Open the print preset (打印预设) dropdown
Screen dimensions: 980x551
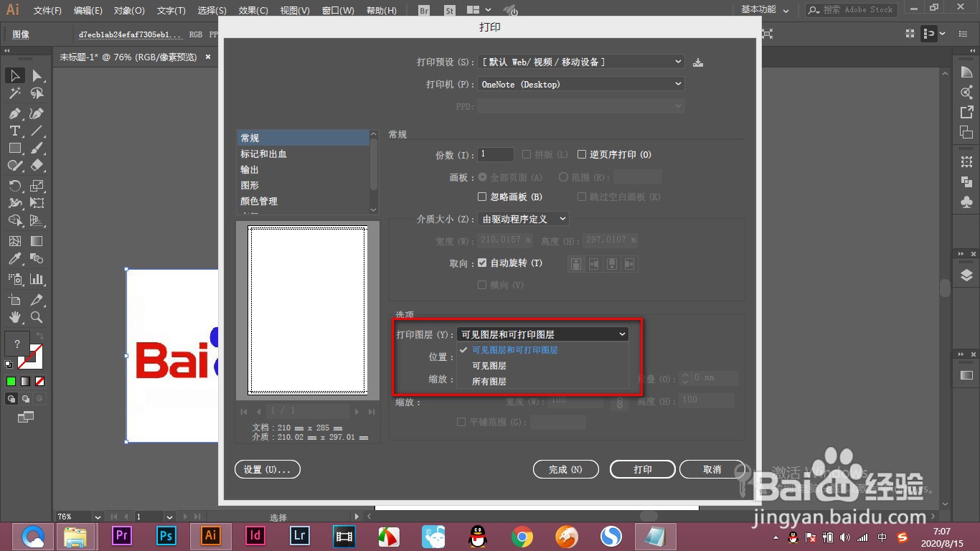(x=581, y=62)
